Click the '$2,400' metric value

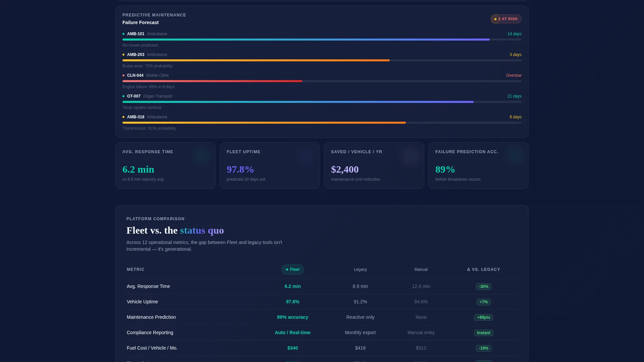(x=345, y=169)
